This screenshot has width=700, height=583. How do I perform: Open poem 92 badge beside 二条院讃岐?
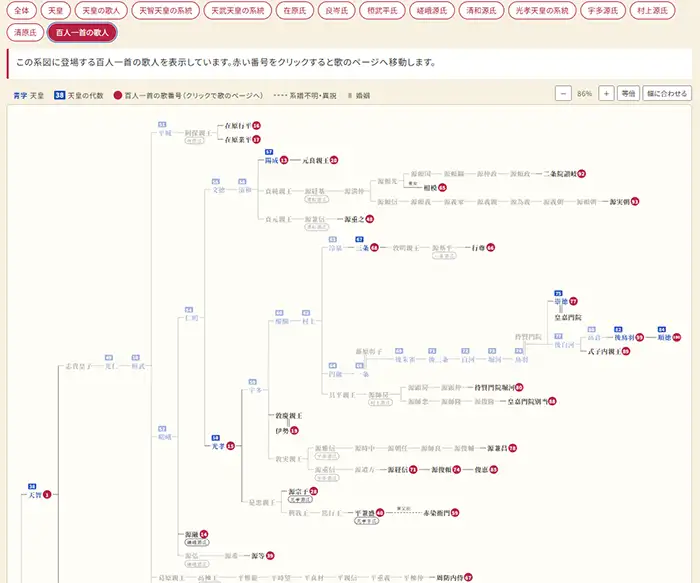581,174
